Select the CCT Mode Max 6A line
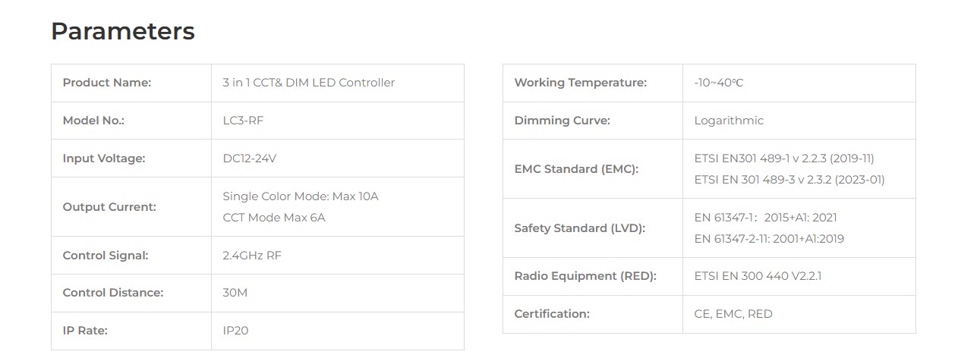 pyautogui.click(x=274, y=218)
